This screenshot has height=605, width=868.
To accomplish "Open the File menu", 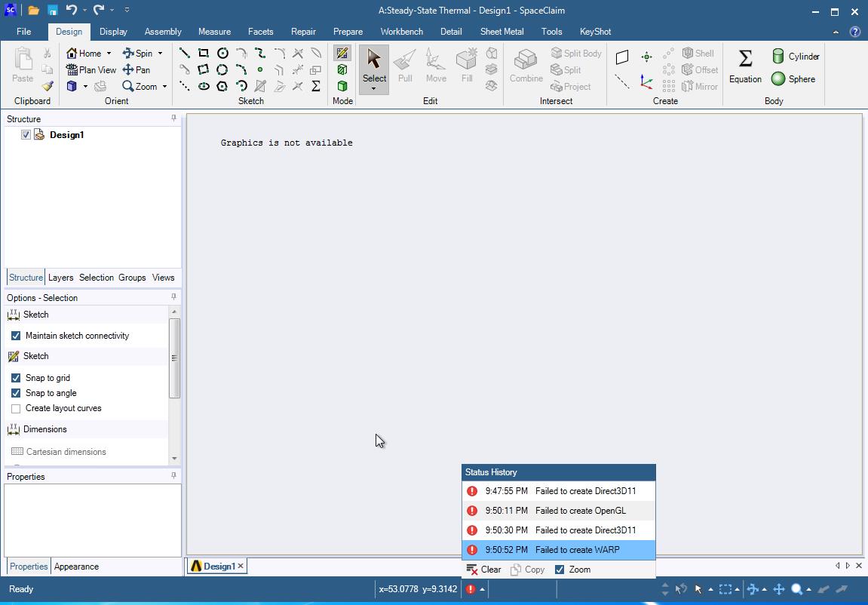I will coord(24,32).
